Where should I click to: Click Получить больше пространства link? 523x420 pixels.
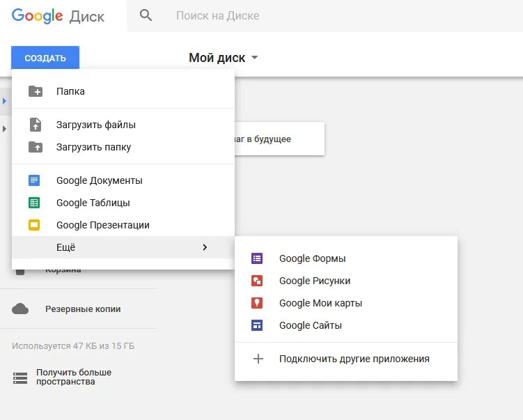coord(74,377)
